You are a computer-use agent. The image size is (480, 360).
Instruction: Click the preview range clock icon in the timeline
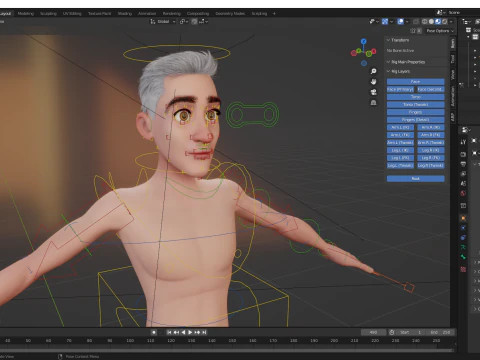[392, 332]
